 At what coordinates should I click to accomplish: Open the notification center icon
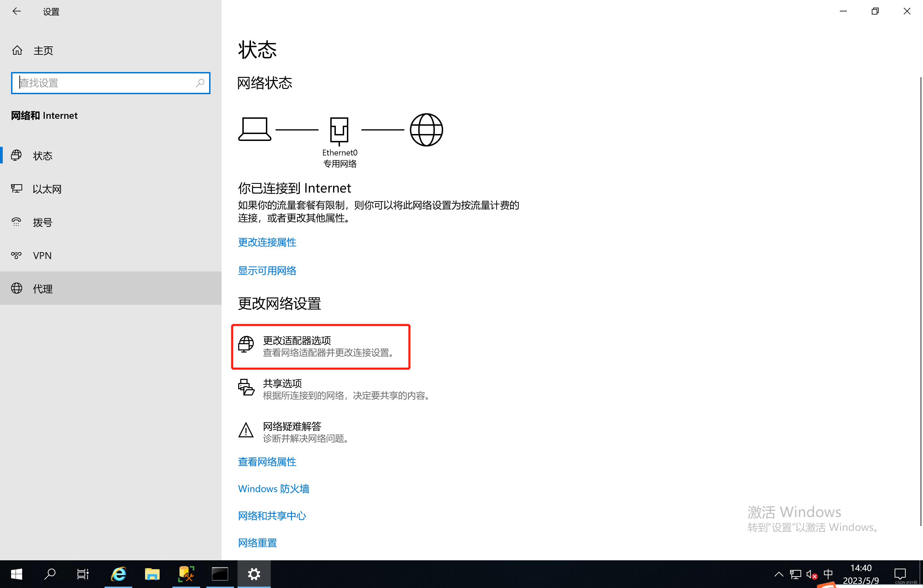pos(900,574)
